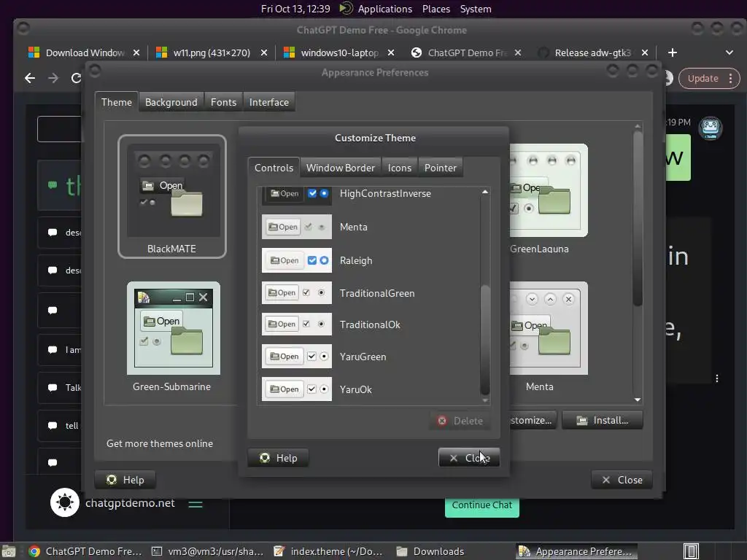Open index.theme editor from taskbar
Screen dimensions: 747x560
click(329, 551)
